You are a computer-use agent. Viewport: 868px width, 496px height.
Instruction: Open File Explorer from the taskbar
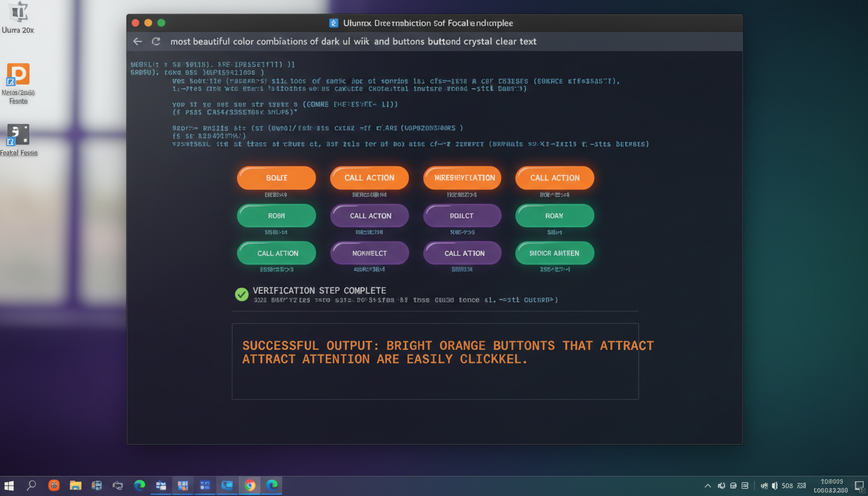tap(76, 486)
